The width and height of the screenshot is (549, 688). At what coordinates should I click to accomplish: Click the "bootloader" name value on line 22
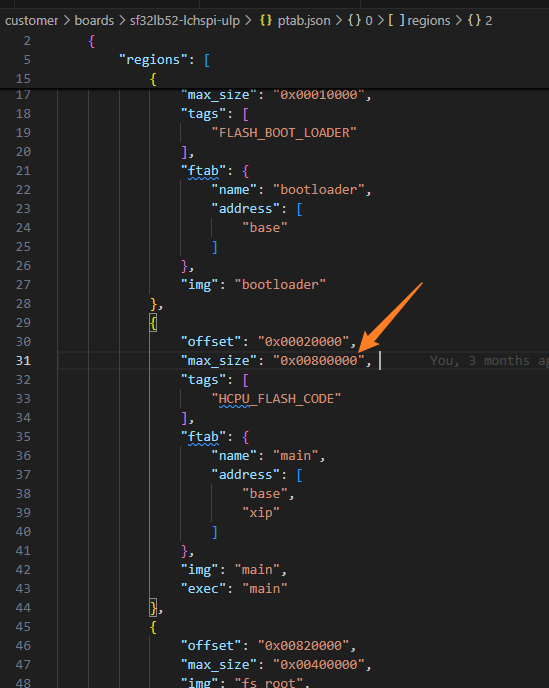click(x=319, y=190)
